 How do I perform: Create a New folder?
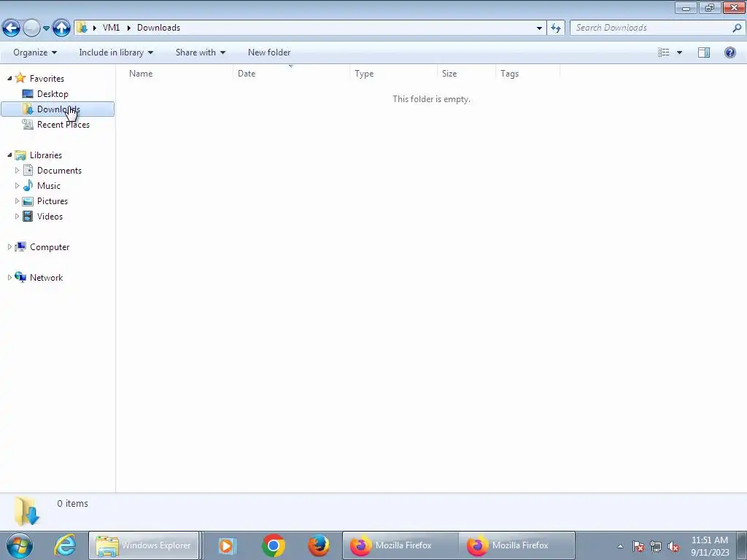pyautogui.click(x=269, y=52)
